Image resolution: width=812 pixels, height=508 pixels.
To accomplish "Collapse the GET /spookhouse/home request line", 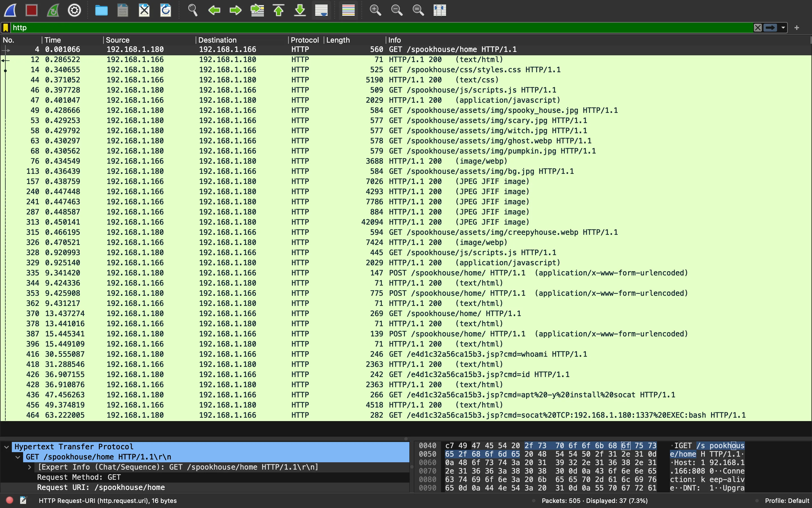I will pyautogui.click(x=18, y=457).
